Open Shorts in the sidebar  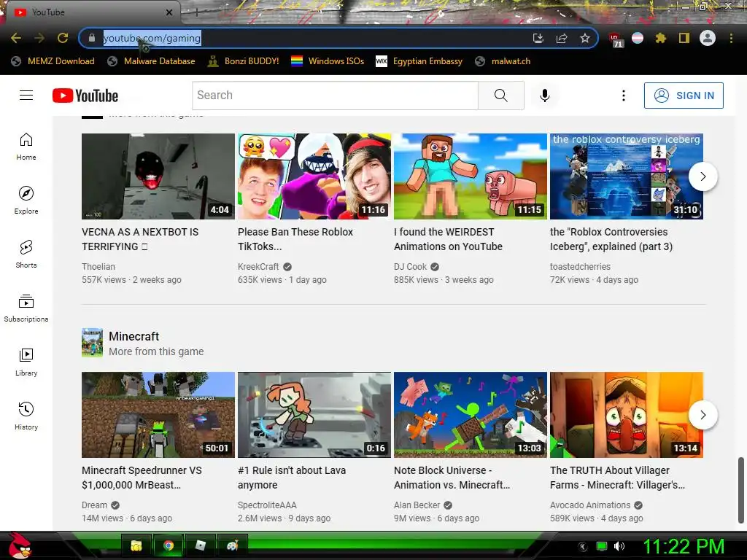pos(26,254)
